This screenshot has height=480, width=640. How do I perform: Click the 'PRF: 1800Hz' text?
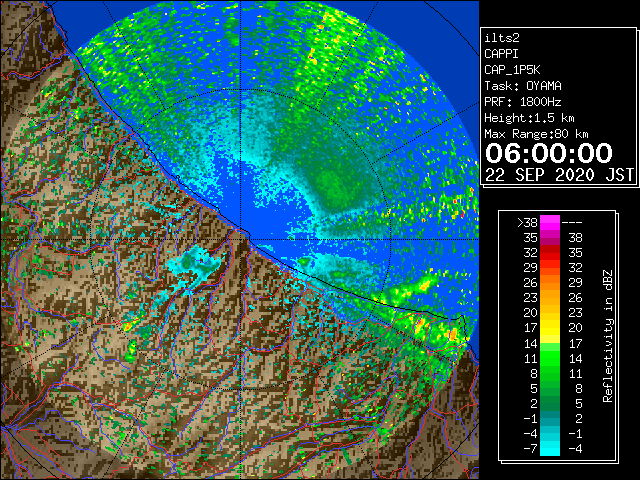pyautogui.click(x=523, y=102)
